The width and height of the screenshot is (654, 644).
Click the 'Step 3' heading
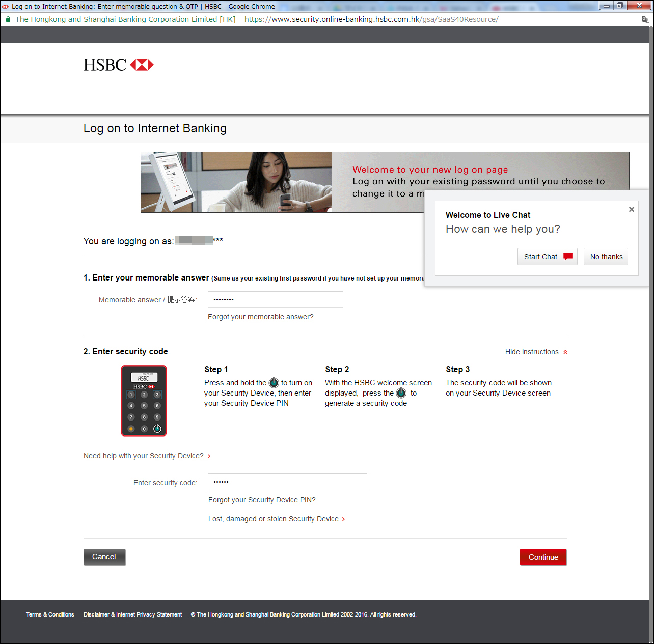(458, 369)
